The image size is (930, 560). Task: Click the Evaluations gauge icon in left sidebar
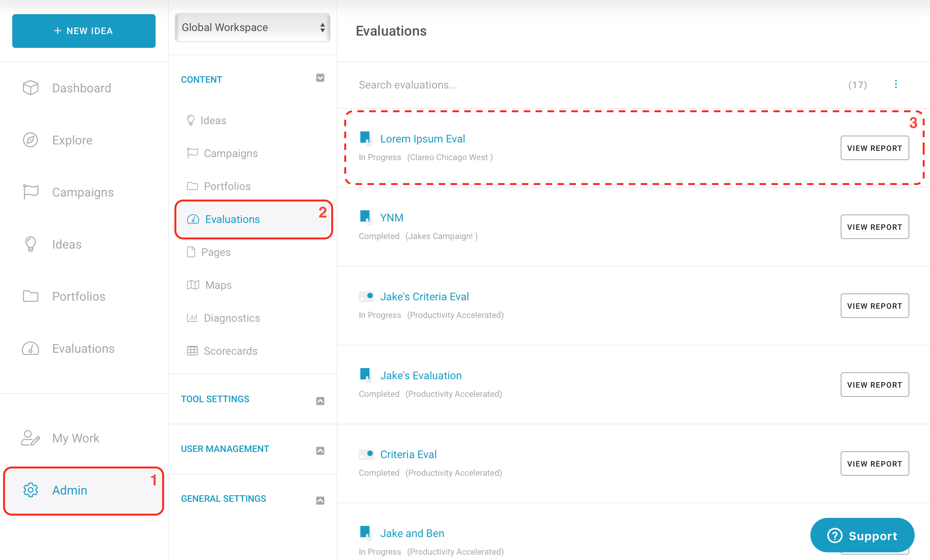[31, 348]
